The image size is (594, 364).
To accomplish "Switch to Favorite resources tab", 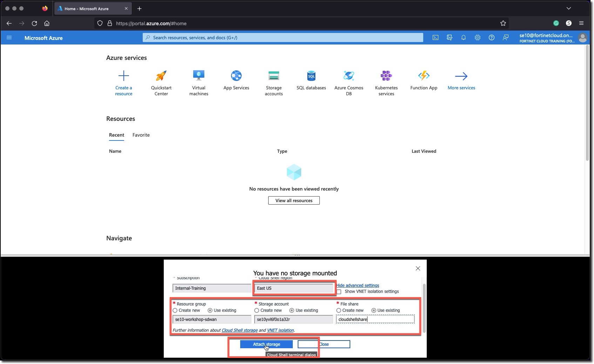I will 141,135.
